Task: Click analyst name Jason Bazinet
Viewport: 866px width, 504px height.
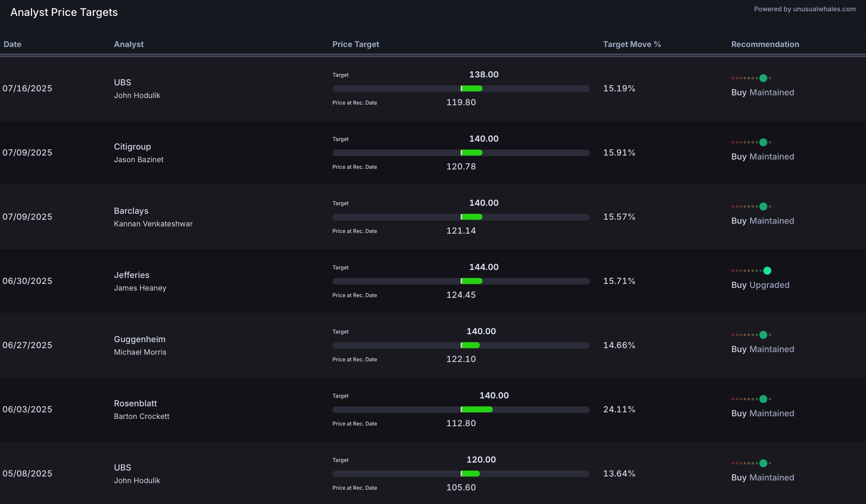Action: point(139,160)
